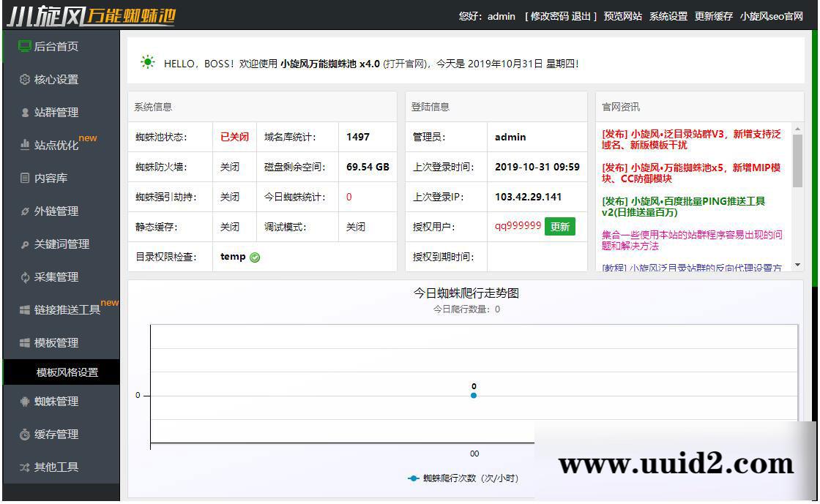Click the data point on the crawl chart

pos(474,394)
